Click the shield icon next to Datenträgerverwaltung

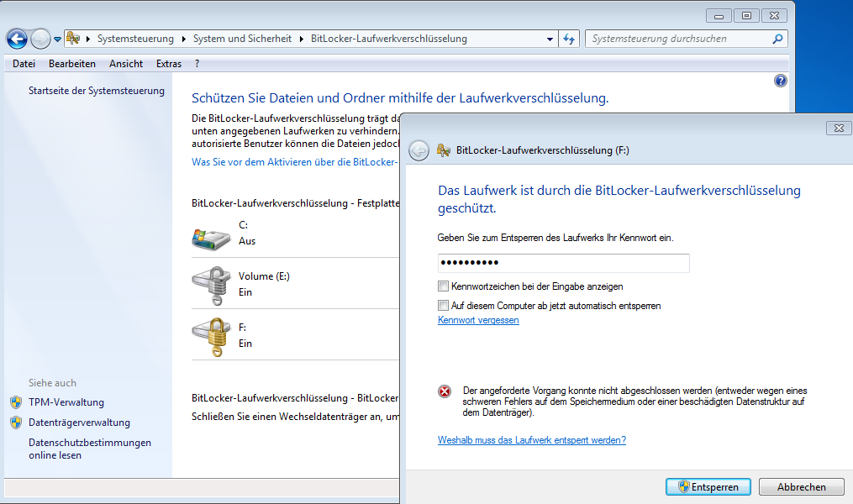(x=16, y=423)
